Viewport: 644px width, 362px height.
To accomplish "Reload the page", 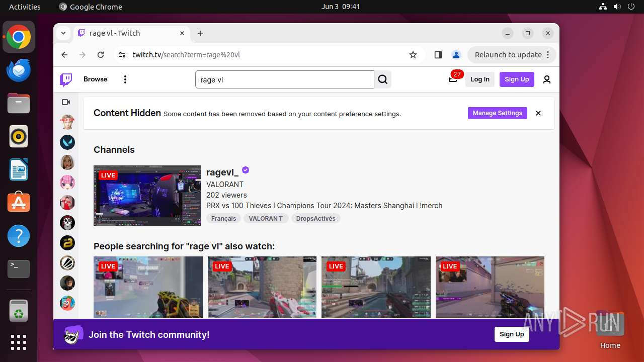I will click(101, 55).
